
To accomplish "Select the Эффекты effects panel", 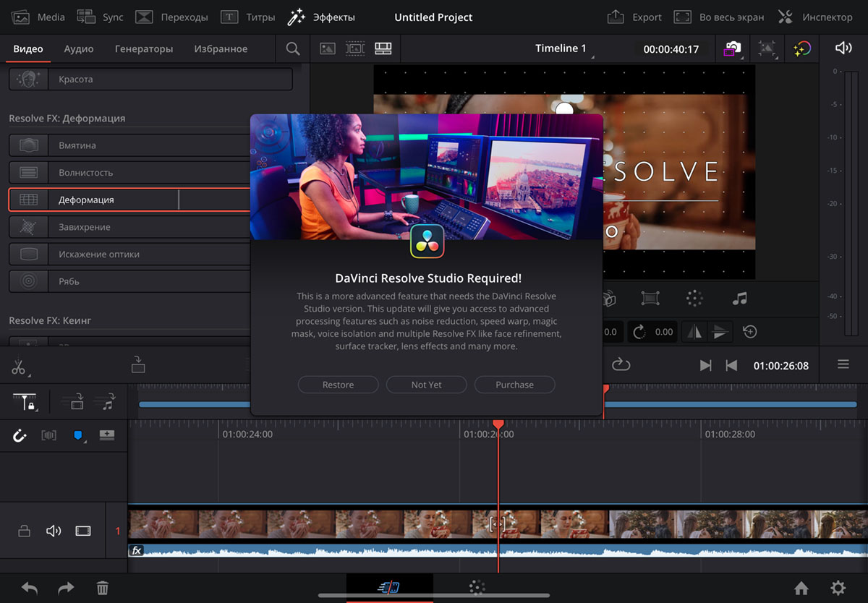I will click(320, 17).
